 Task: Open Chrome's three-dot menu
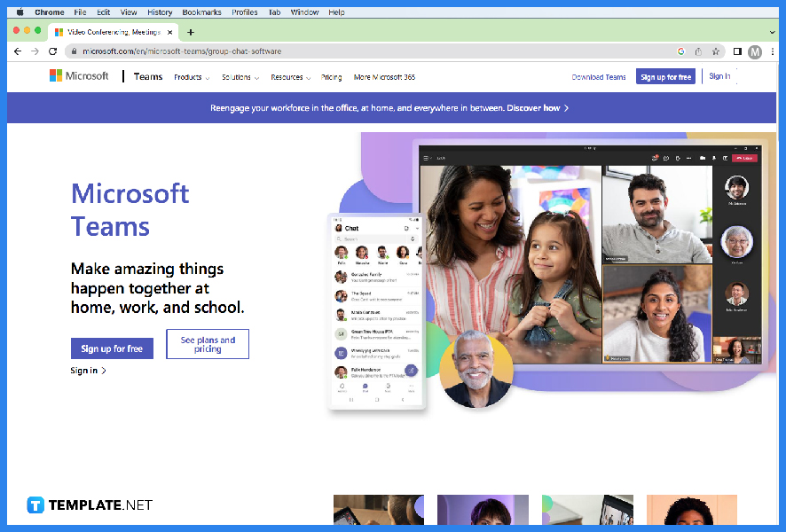click(772, 51)
